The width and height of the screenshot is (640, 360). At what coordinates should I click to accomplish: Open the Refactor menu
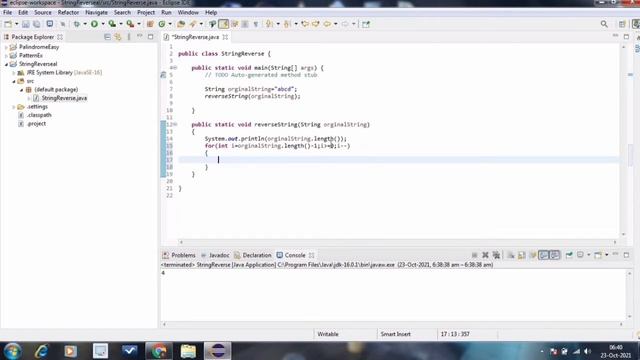pyautogui.click(x=68, y=13)
